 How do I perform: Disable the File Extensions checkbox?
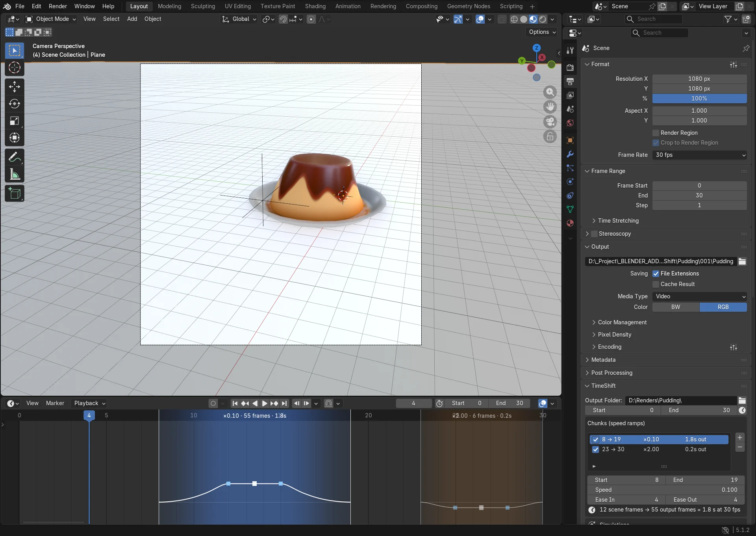click(x=656, y=274)
